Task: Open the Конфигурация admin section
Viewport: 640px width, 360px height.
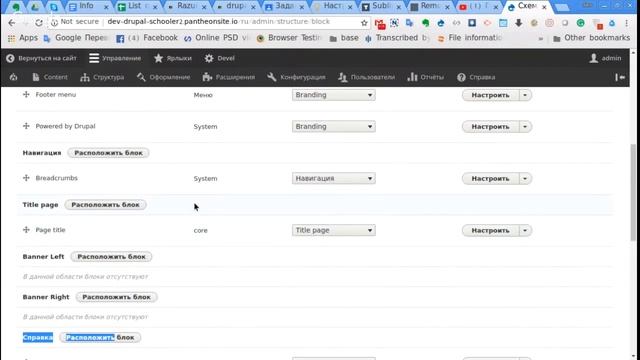Action: pyautogui.click(x=296, y=77)
